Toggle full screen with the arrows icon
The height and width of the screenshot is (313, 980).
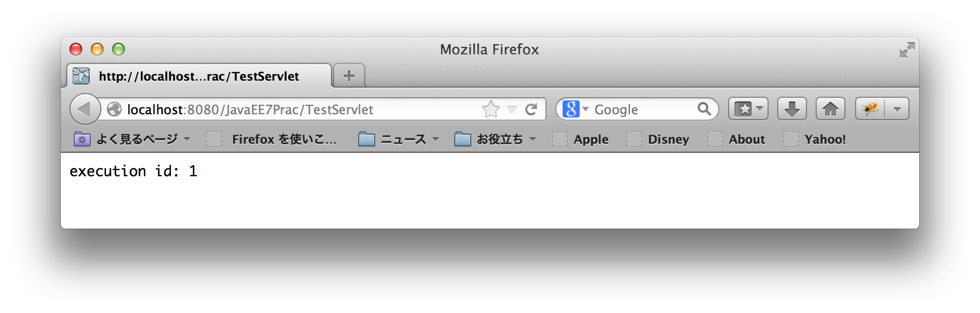(x=907, y=50)
